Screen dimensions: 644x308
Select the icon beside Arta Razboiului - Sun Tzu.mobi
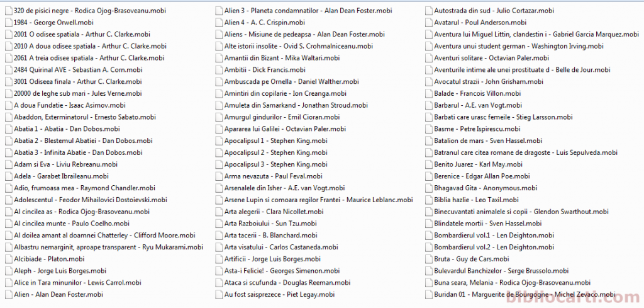[219, 224]
